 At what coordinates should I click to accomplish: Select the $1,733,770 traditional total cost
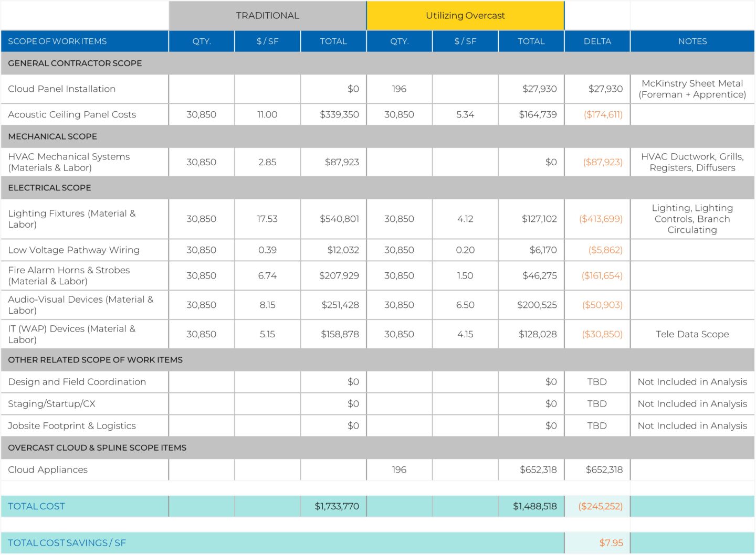[337, 507]
